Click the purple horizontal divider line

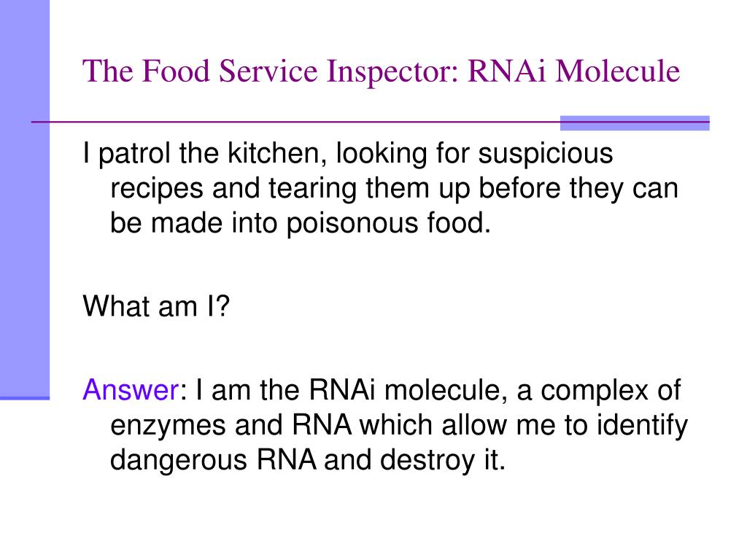295,122
